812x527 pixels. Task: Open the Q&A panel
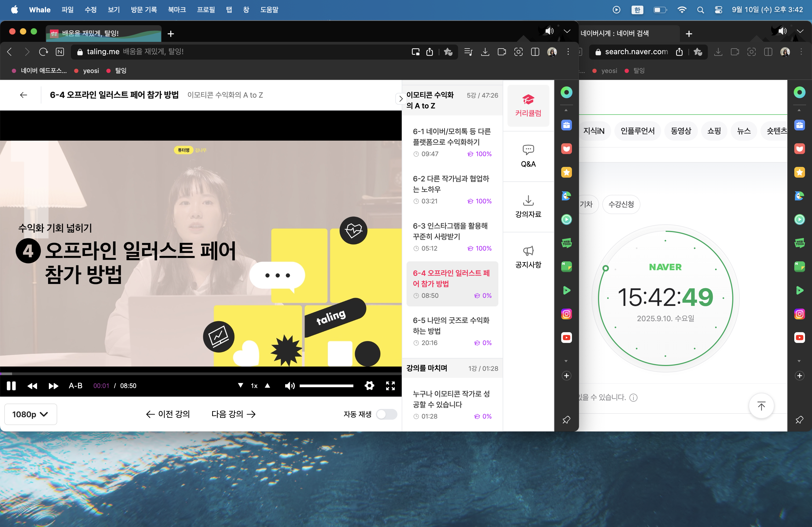pyautogui.click(x=528, y=156)
